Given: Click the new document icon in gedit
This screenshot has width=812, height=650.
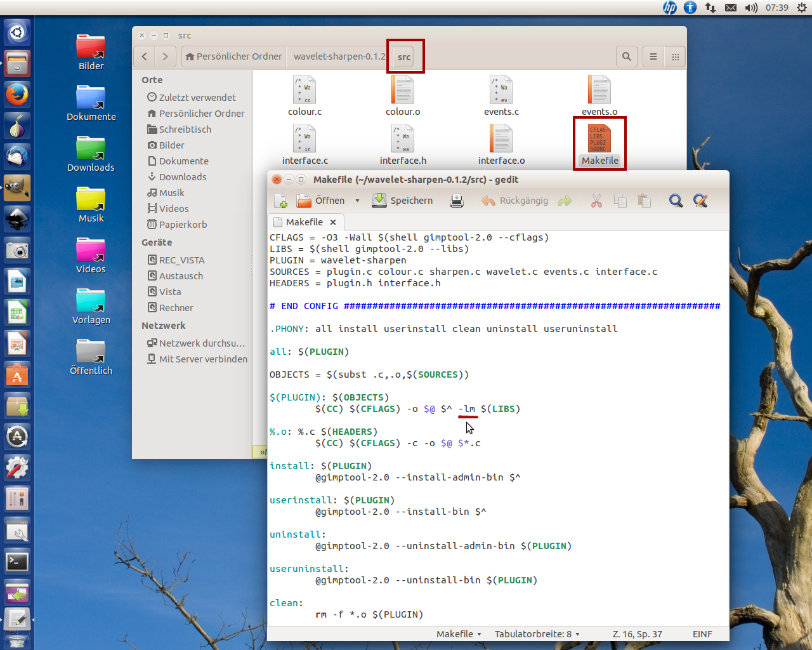Looking at the screenshot, I should click(280, 201).
